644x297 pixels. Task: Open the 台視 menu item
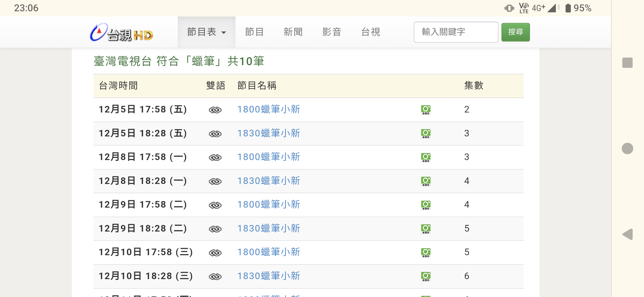pyautogui.click(x=370, y=32)
